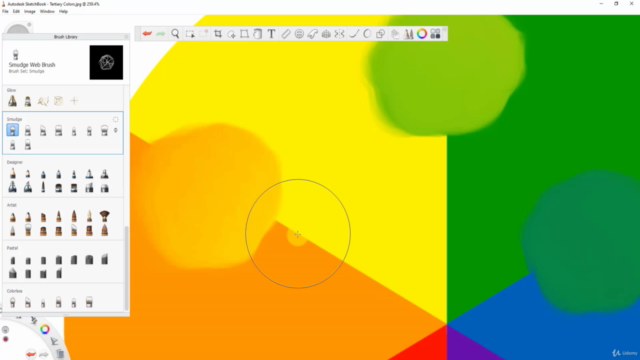Click the Undo arrow in the top toolbar
The height and width of the screenshot is (360, 640).
pos(147,34)
